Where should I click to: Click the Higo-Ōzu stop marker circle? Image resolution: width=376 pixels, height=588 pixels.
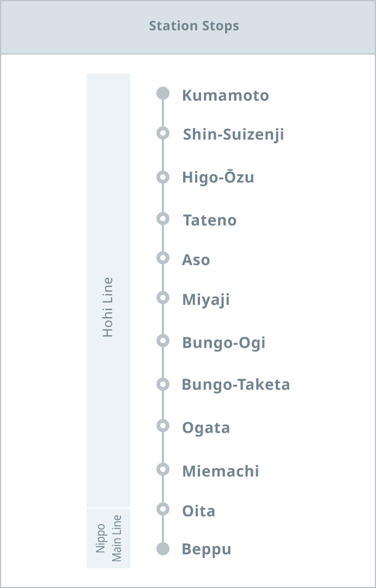(163, 177)
